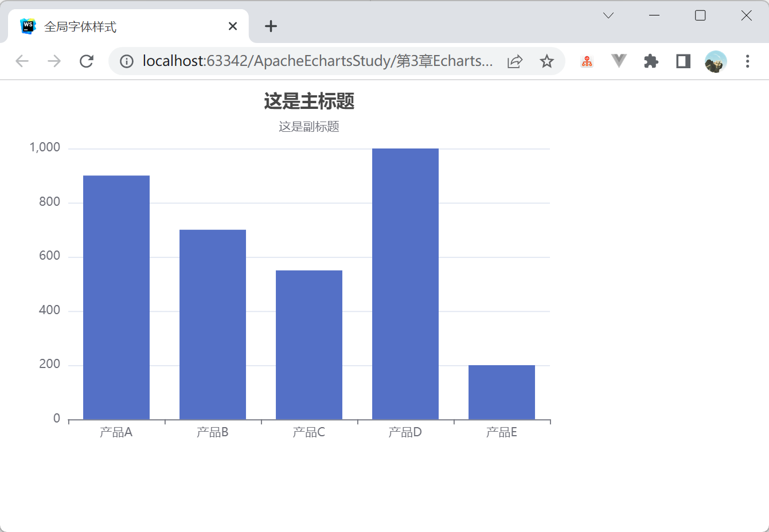Screen dimensions: 769x532
Task: Toggle the browser side panel icon
Action: click(683, 61)
